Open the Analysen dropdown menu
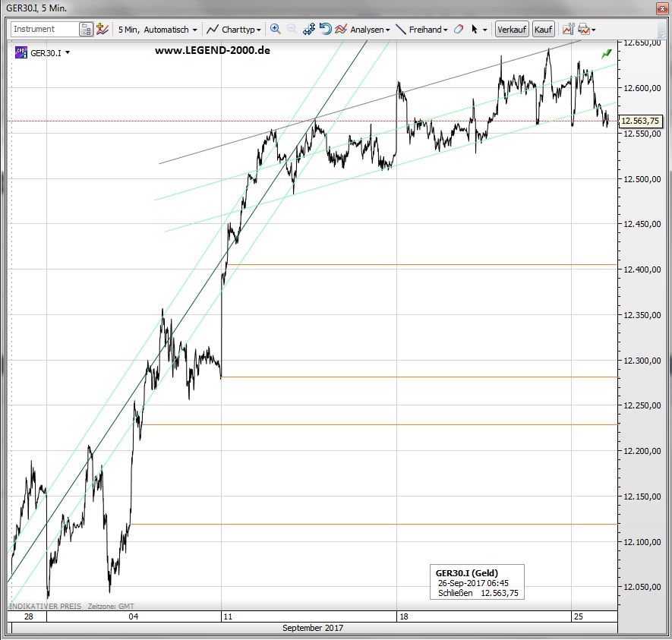Viewport: 672px width, 640px height. (387, 30)
